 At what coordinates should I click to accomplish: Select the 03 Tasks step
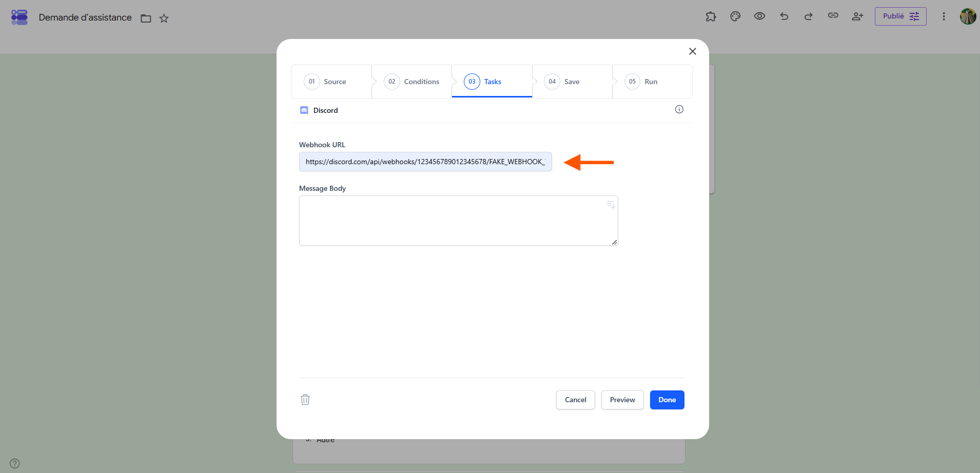[x=492, y=82]
